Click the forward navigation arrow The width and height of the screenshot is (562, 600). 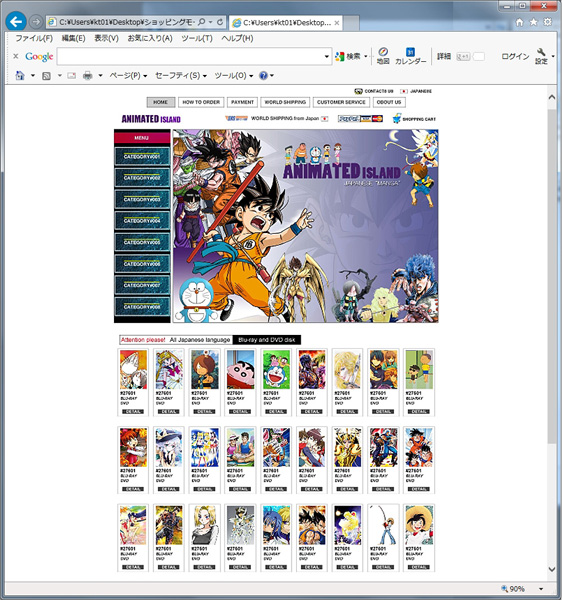[x=36, y=22]
